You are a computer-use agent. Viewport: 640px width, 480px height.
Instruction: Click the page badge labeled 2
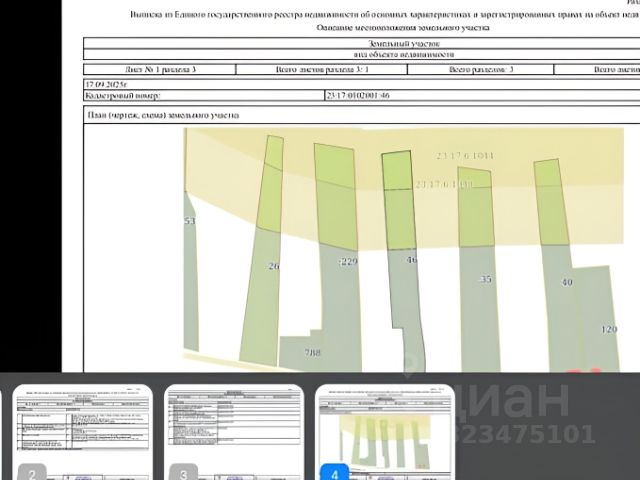pos(32,473)
